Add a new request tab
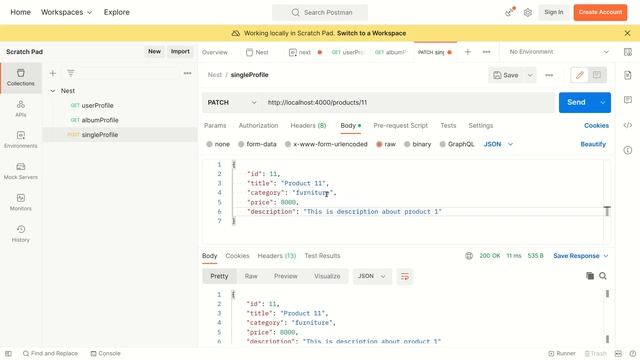 pyautogui.click(x=468, y=52)
